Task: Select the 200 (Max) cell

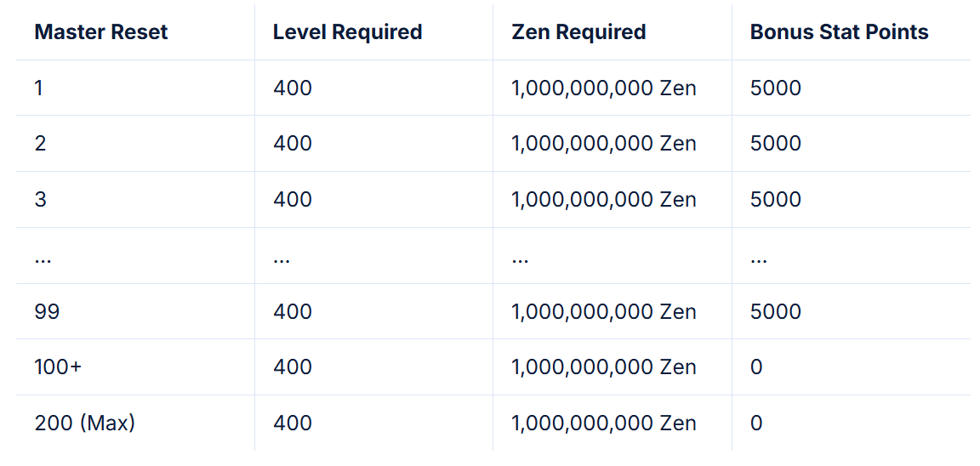Action: (84, 423)
